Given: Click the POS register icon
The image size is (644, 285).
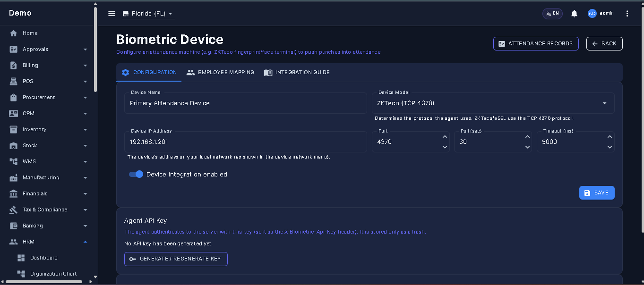Looking at the screenshot, I should 14,81.
